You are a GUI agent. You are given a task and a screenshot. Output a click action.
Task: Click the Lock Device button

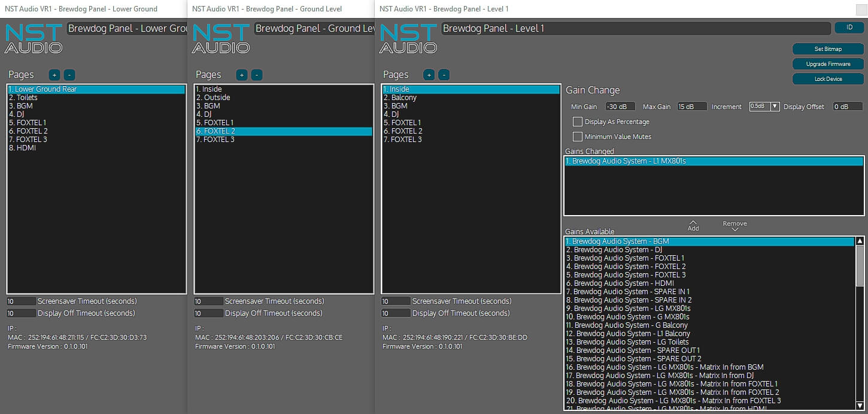(x=828, y=78)
